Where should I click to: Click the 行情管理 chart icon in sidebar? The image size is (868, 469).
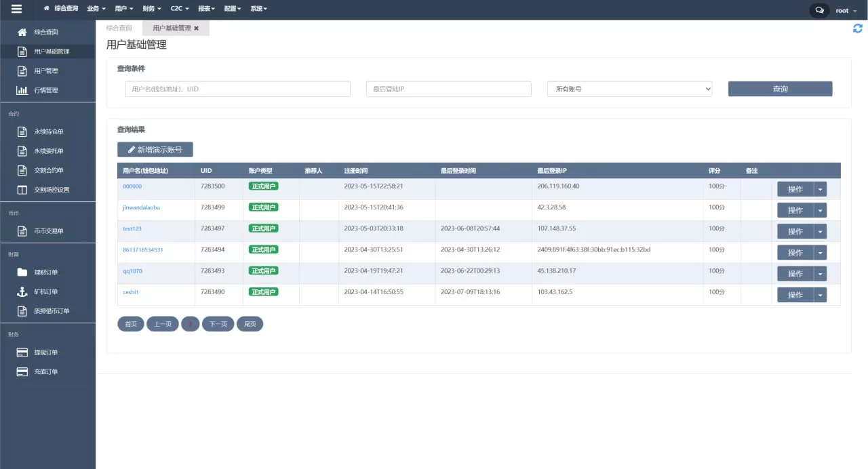click(22, 90)
